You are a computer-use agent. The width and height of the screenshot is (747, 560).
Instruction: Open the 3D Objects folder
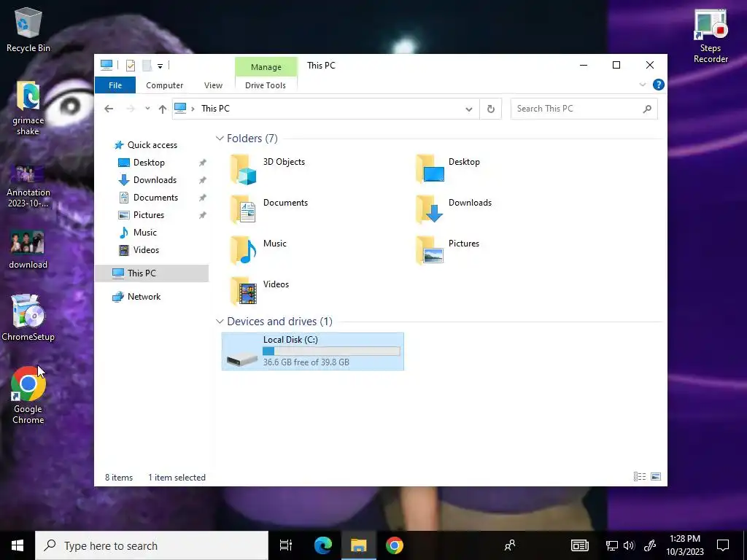[268, 169]
